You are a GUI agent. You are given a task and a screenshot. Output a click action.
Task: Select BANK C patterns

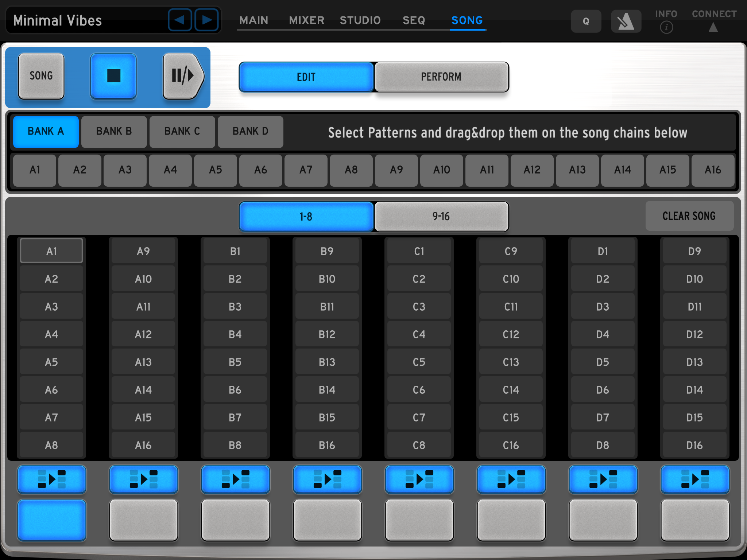coord(182,132)
